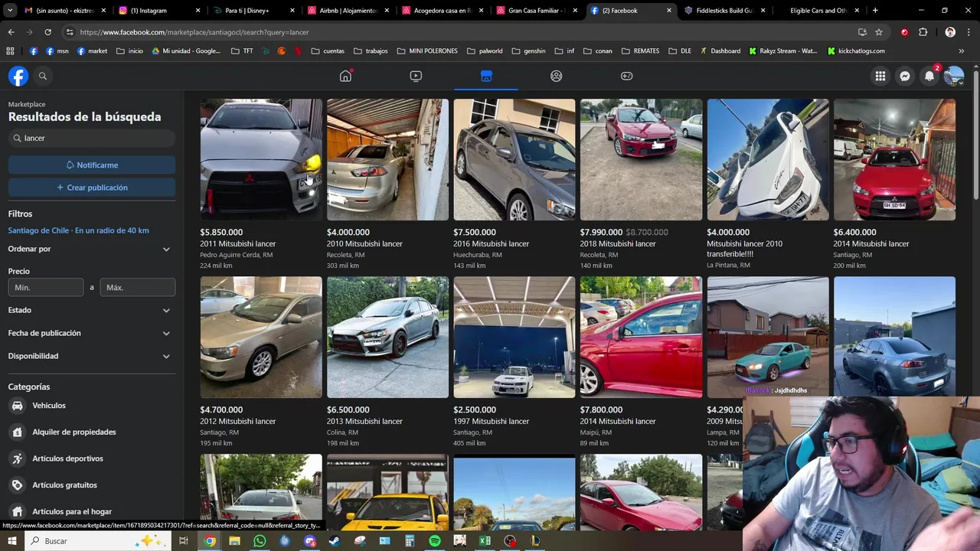Open Windows Start menu

12,541
